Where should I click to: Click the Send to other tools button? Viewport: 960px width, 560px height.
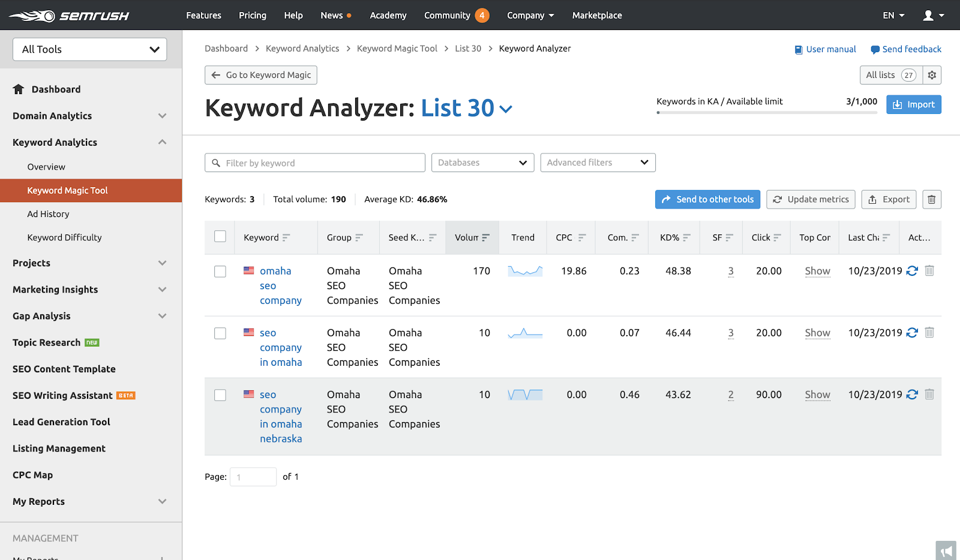707,200
